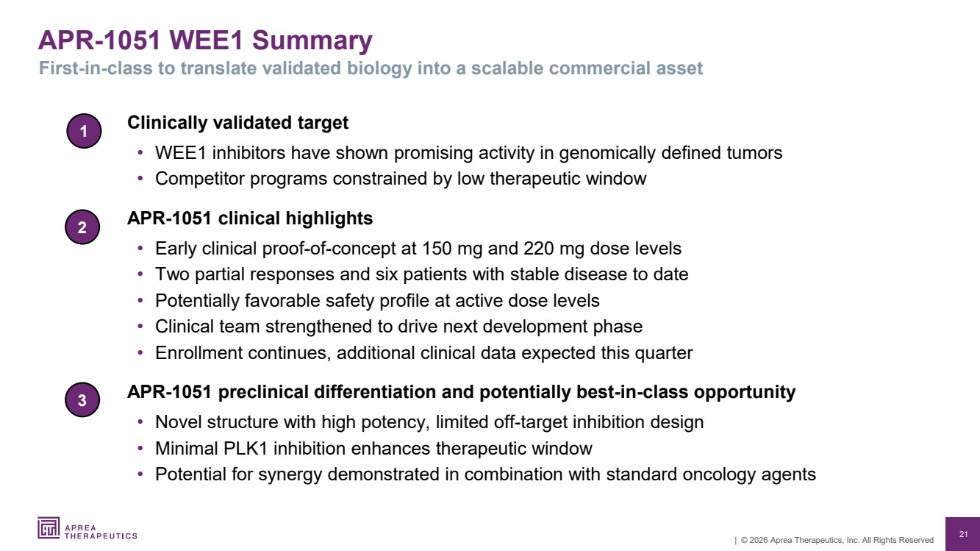Click the Enrollment continues bullet
This screenshot has height=551, width=980.
[423, 353]
